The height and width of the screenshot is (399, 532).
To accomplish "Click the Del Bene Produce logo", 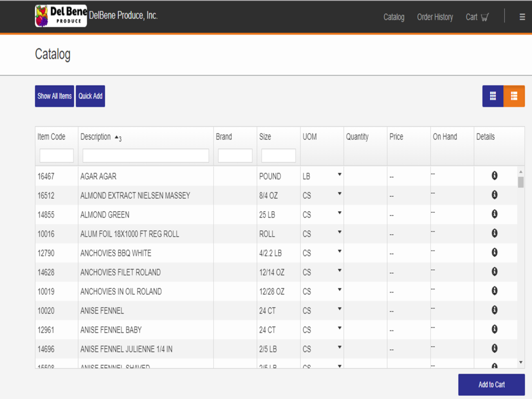I will pyautogui.click(x=61, y=16).
